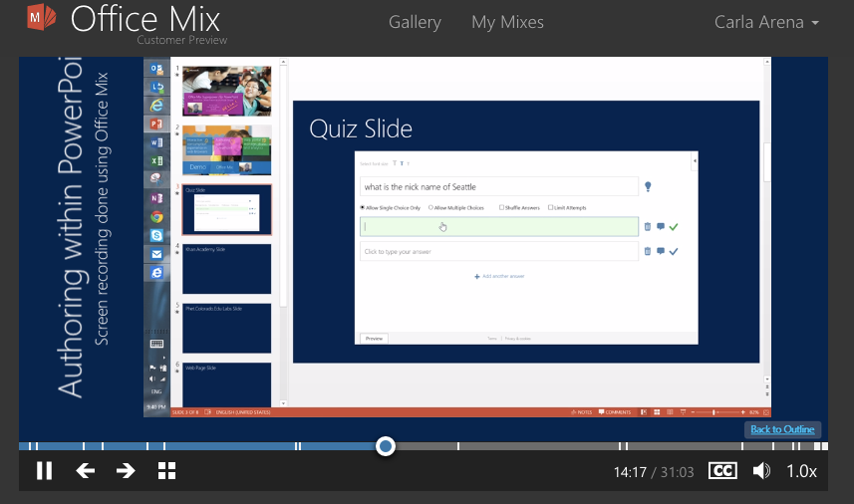Select Allow Multiple Choices
The image size is (854, 504).
tap(456, 208)
